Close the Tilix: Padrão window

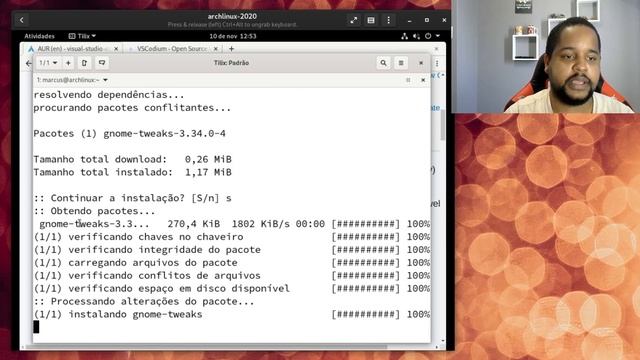tap(421, 63)
